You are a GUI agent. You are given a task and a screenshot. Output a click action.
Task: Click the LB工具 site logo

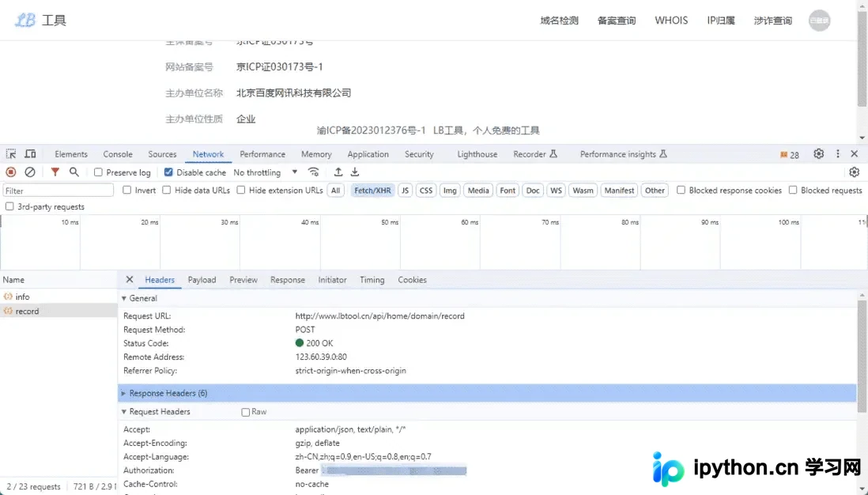[40, 21]
